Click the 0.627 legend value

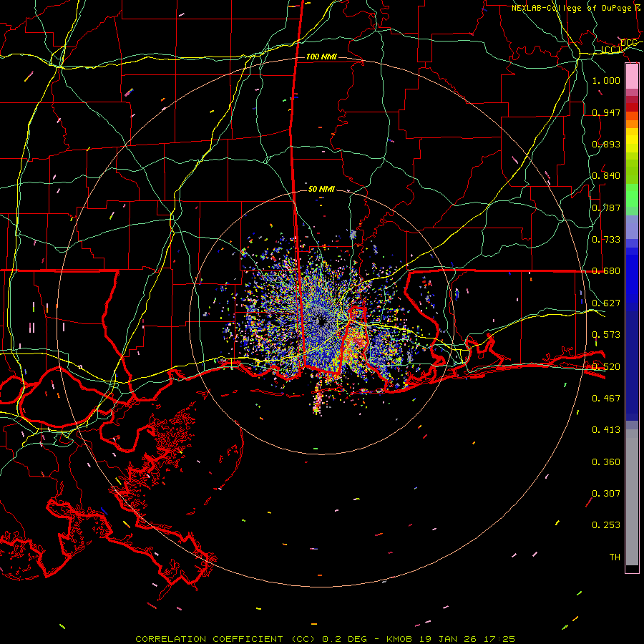pyautogui.click(x=606, y=303)
